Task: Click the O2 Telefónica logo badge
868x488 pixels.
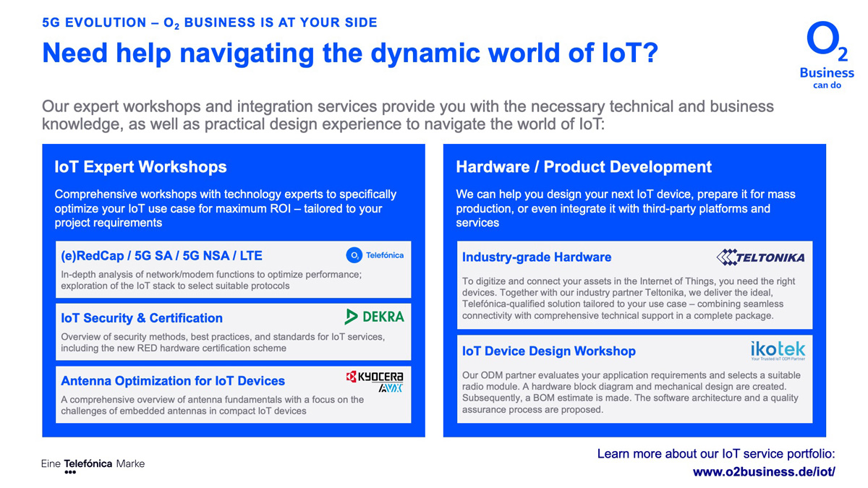Action: pyautogui.click(x=375, y=255)
